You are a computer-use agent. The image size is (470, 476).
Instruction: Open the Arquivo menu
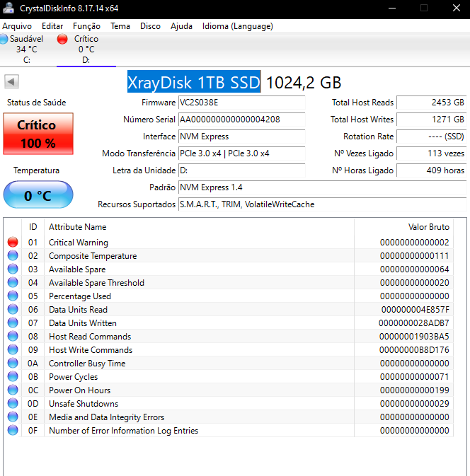(x=17, y=26)
